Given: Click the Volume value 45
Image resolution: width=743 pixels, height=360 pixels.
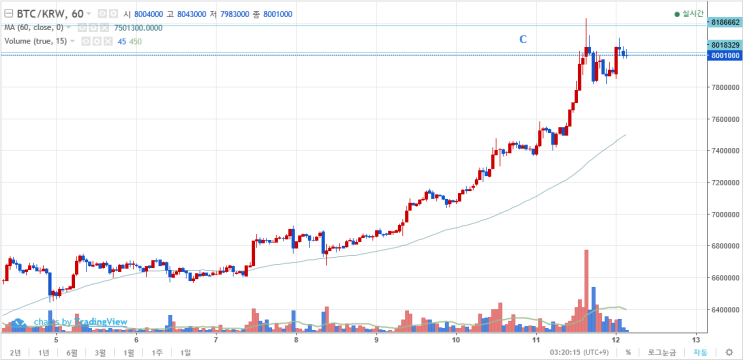Looking at the screenshot, I should [122, 42].
